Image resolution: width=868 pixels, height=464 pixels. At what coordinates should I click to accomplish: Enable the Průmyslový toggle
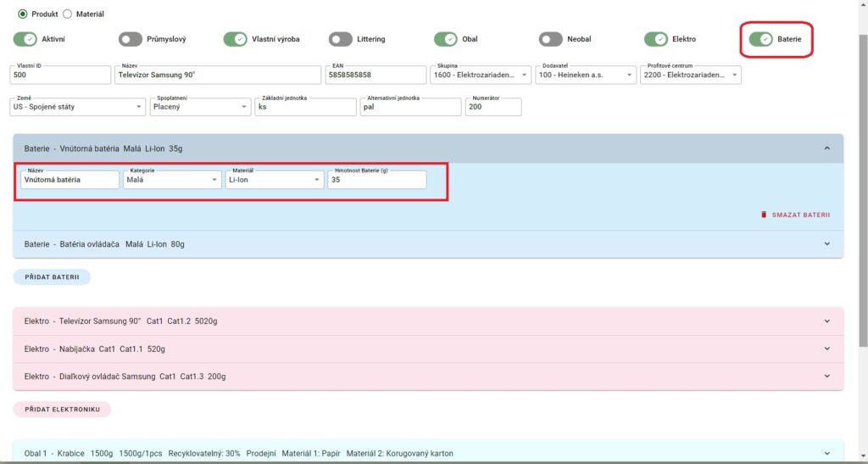[131, 39]
